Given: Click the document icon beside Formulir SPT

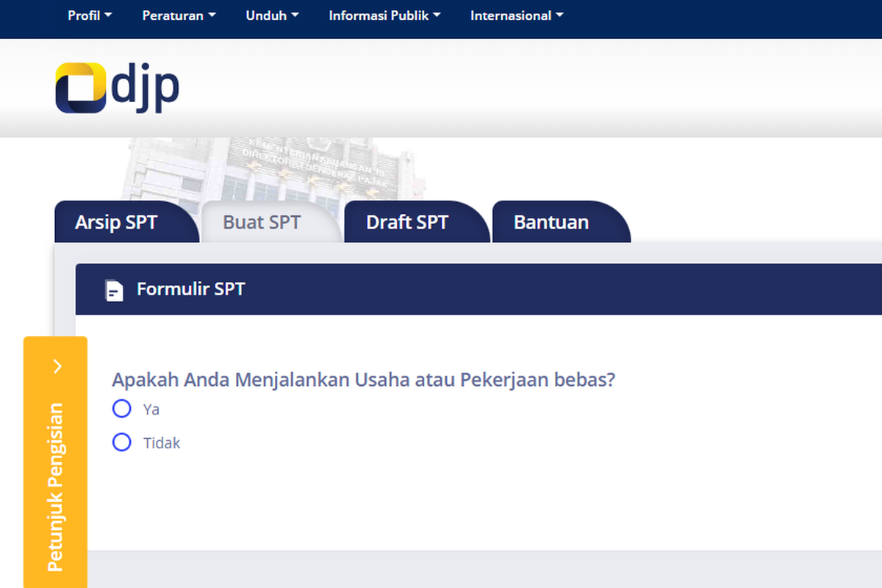Looking at the screenshot, I should (114, 289).
